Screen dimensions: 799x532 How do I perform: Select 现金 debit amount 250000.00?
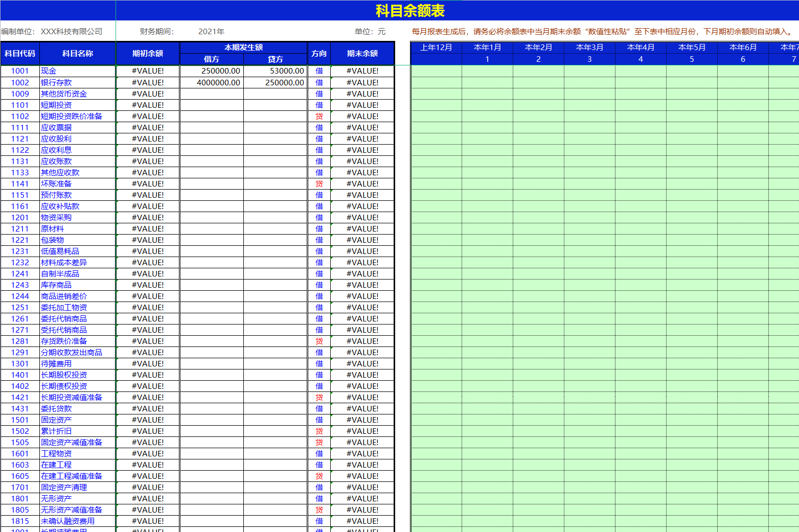(x=212, y=71)
